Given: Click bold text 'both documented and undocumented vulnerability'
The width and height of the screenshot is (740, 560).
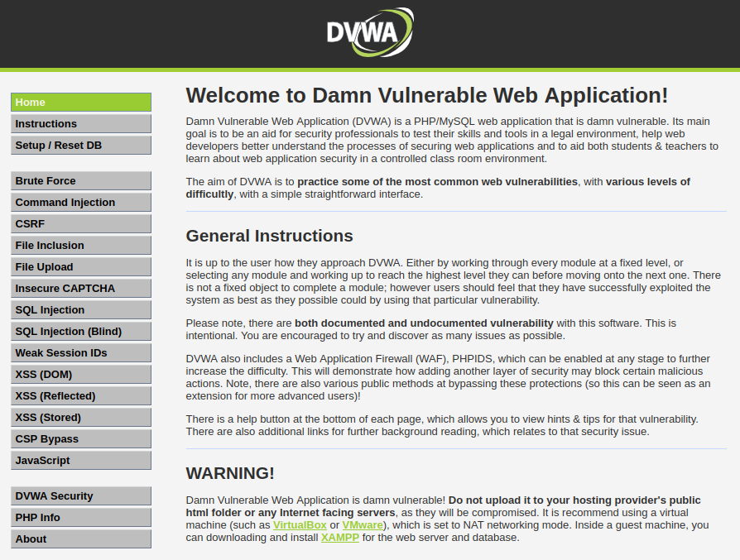Looking at the screenshot, I should click(424, 323).
